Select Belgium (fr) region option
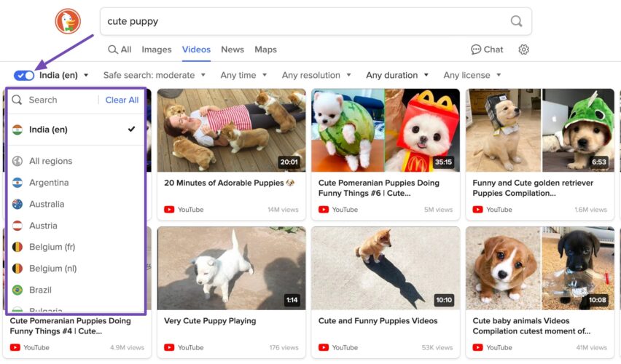The height and width of the screenshot is (364, 621). [x=52, y=247]
